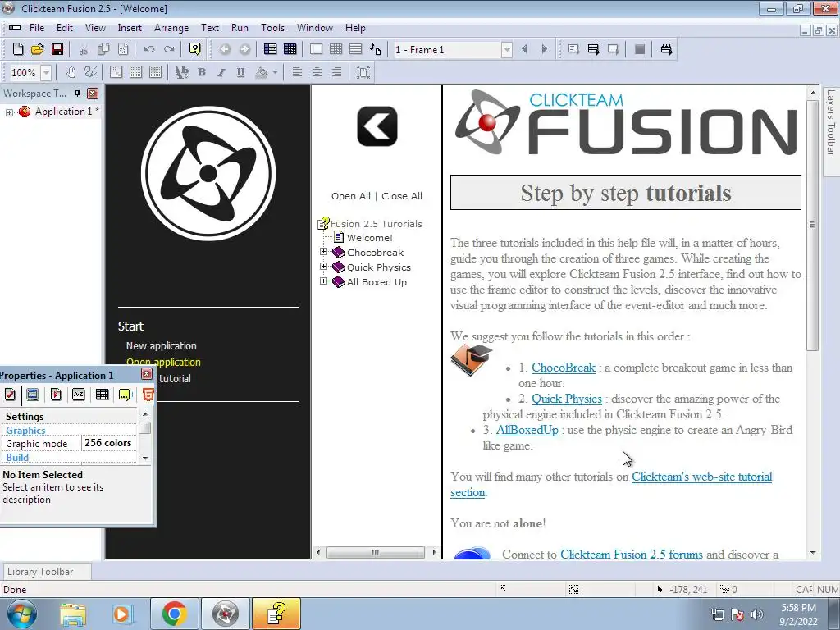Click the ChocoBreak tutorial hyperlink

[x=564, y=368]
